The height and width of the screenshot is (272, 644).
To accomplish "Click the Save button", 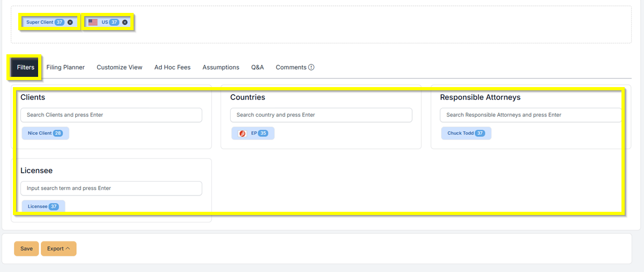I will (26, 249).
